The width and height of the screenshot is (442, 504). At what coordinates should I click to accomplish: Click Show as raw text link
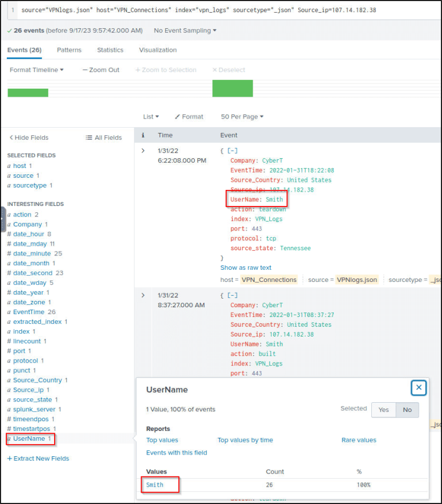(x=246, y=268)
